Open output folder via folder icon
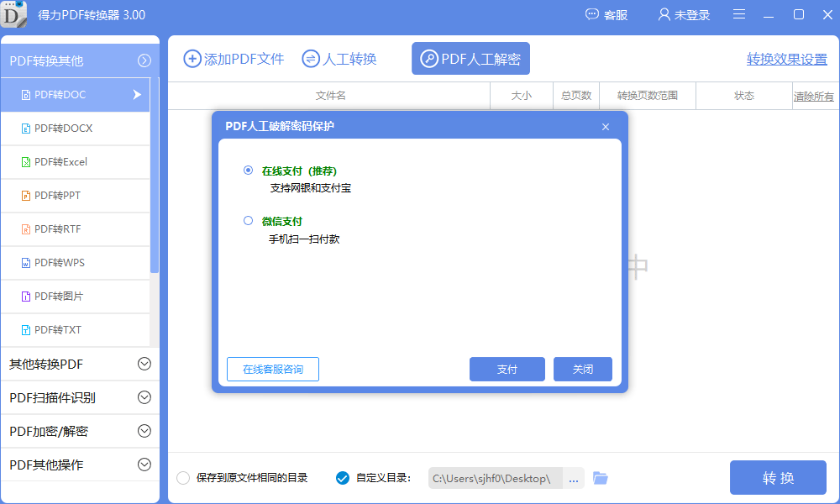 [x=601, y=478]
